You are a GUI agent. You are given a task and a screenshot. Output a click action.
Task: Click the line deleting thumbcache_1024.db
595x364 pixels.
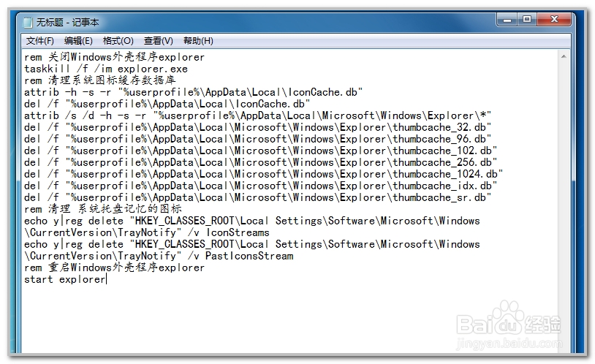click(x=263, y=174)
